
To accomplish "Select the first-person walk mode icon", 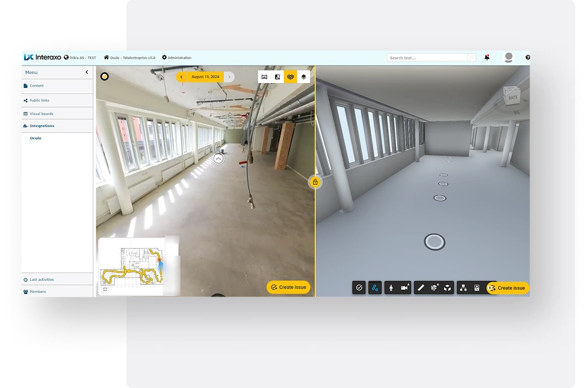I will [x=391, y=288].
